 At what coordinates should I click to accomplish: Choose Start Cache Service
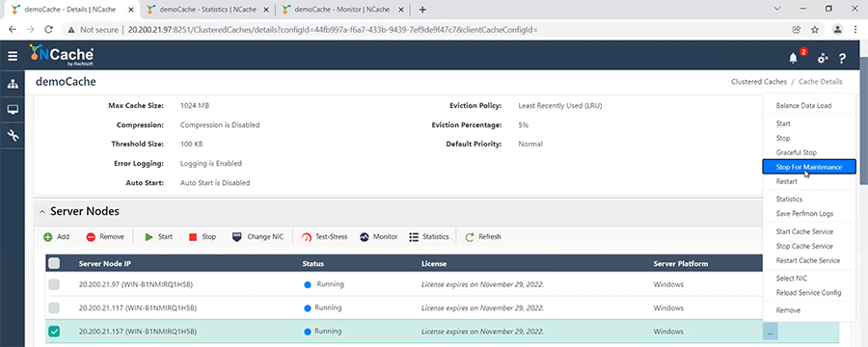tap(804, 232)
